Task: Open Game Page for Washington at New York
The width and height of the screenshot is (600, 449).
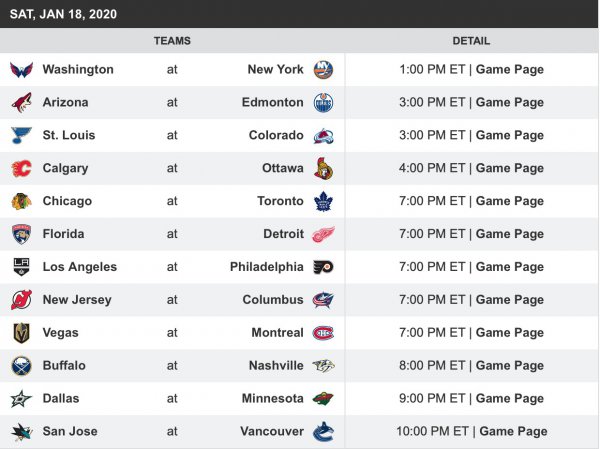Action: [509, 70]
